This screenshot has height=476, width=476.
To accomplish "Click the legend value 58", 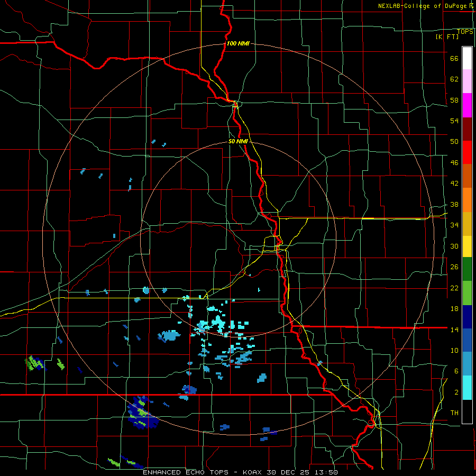I will click(454, 100).
